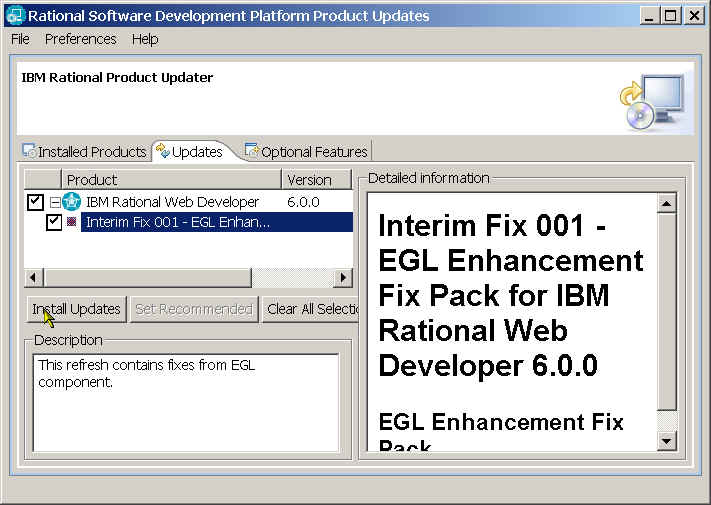Uncheck the Interim Fix 001 checkbox
The height and width of the screenshot is (505, 711).
(54, 222)
